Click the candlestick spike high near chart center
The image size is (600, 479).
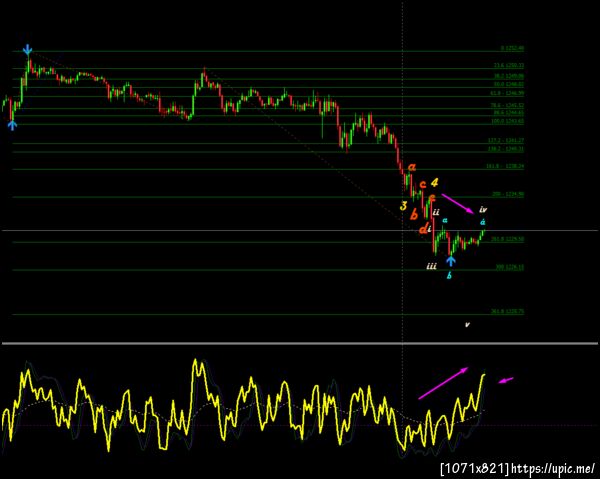tap(204, 69)
